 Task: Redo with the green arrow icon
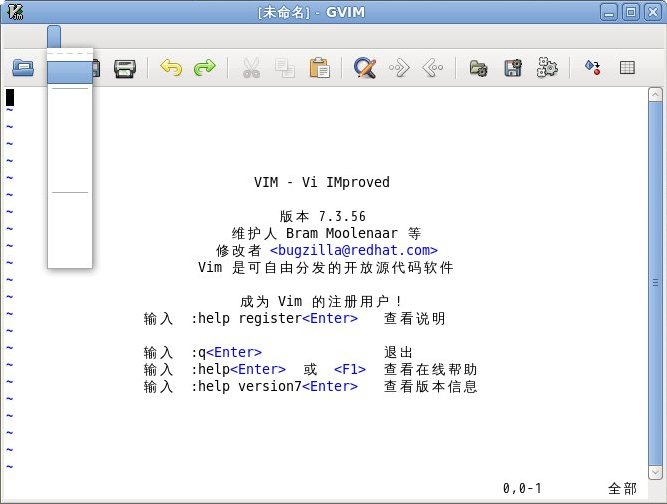pos(205,68)
